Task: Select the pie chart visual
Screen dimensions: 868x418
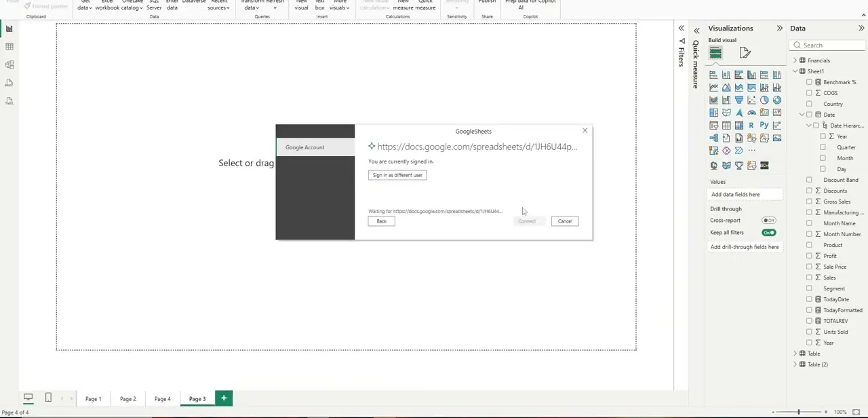Action: [x=764, y=100]
